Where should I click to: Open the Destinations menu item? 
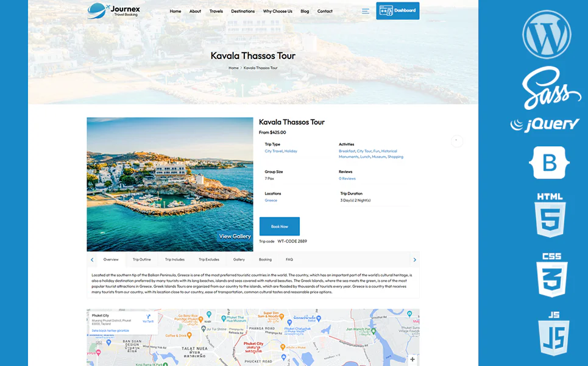(x=243, y=11)
